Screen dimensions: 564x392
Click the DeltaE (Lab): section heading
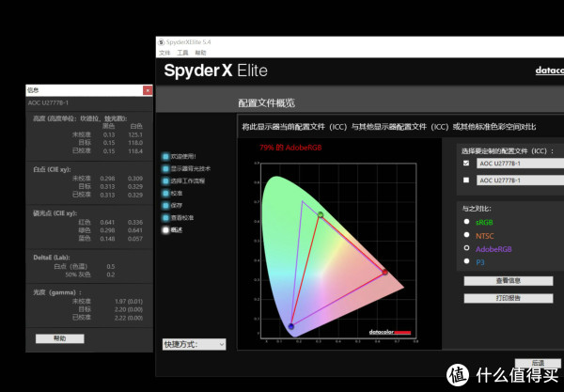point(52,258)
